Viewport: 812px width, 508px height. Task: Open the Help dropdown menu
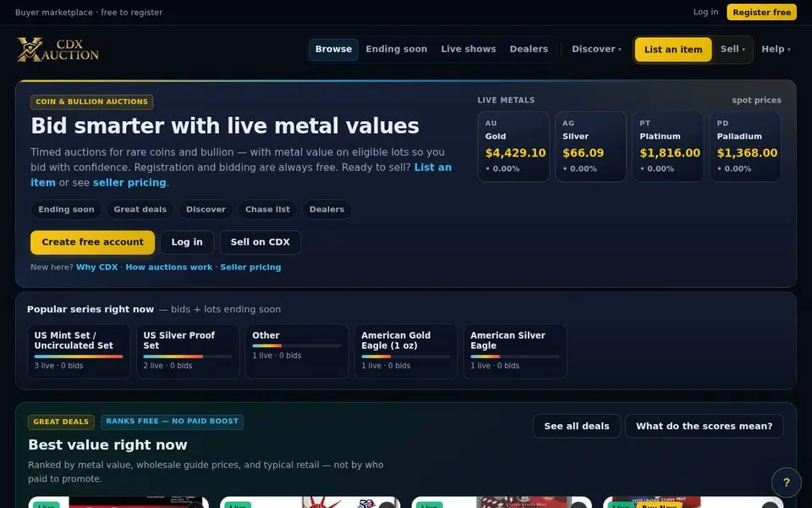click(x=776, y=49)
